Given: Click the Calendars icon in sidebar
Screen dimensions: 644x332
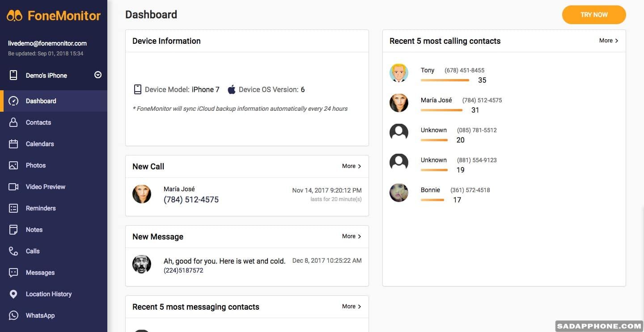Looking at the screenshot, I should 13,144.
